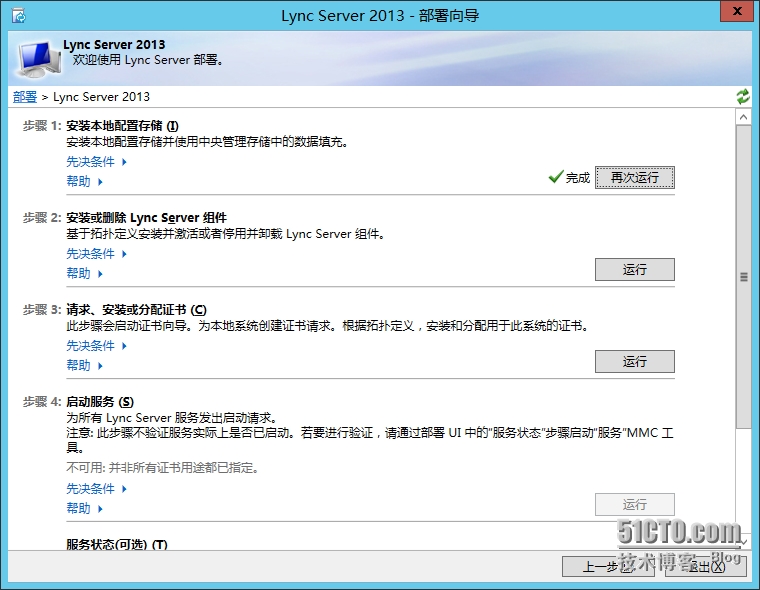Expand 帮助 under step 1
Screen dimensions: 760x590
[x=84, y=181]
